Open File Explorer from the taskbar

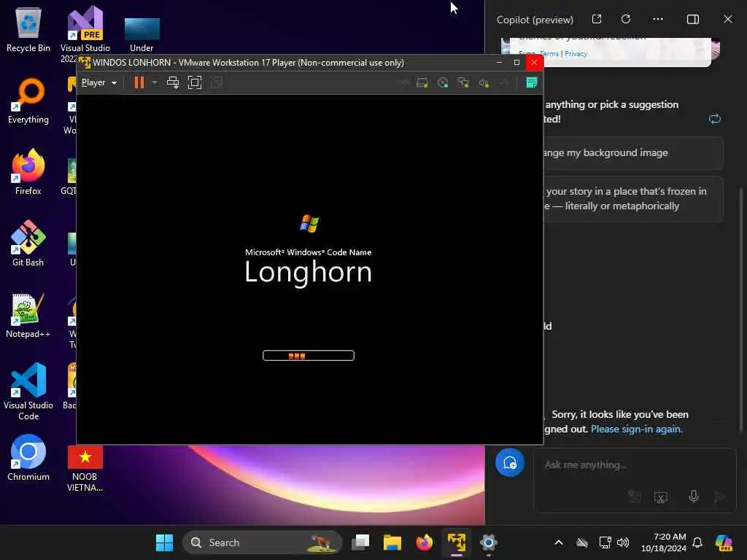pos(392,542)
